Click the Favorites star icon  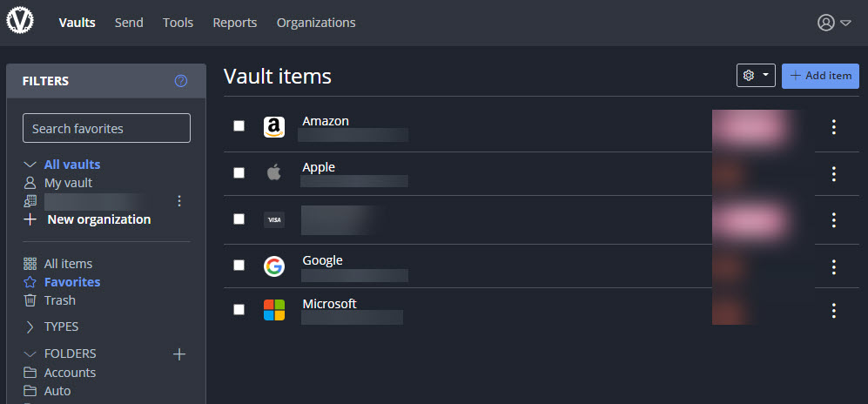(30, 282)
